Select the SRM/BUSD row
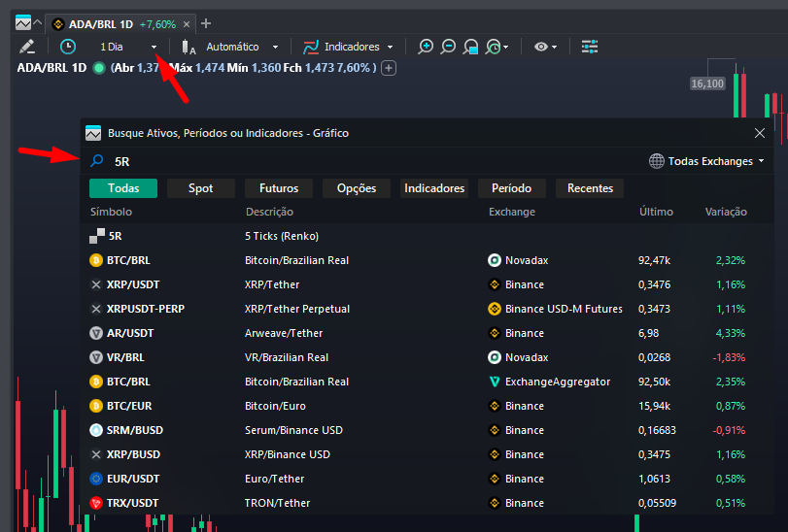Screen dimensions: 788x532 [427, 430]
